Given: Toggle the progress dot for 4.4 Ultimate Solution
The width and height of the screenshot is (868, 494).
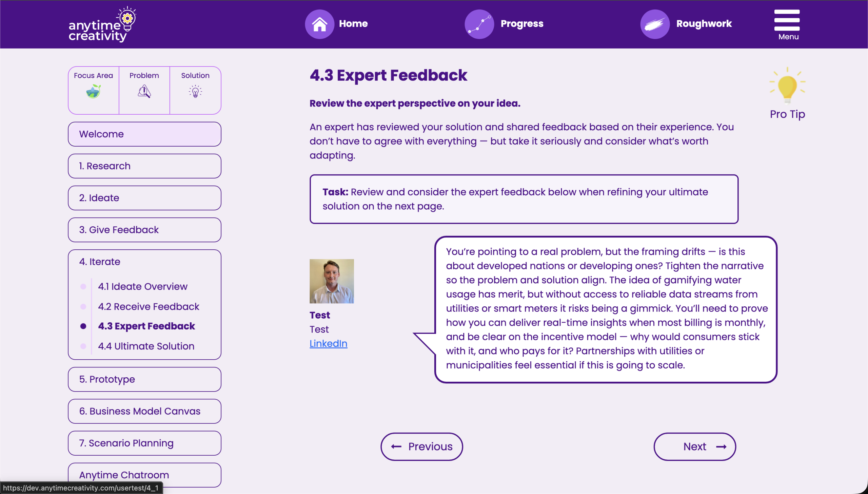Looking at the screenshot, I should click(83, 346).
